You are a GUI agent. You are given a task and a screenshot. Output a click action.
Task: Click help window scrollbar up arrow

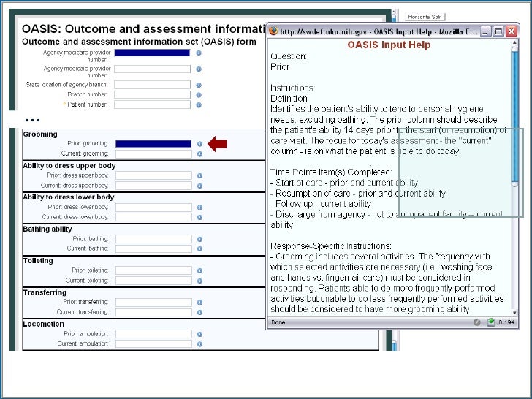point(514,42)
